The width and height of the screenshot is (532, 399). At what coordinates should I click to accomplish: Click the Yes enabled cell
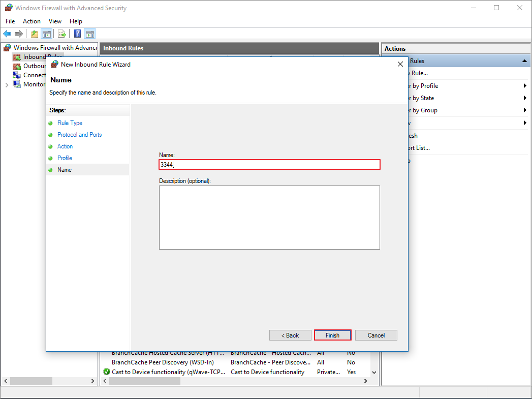point(352,372)
